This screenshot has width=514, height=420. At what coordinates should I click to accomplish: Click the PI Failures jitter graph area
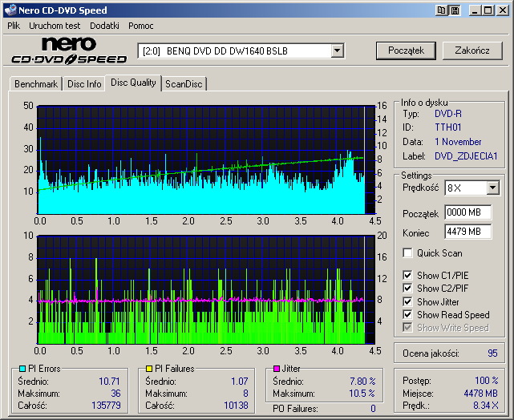tap(206, 289)
